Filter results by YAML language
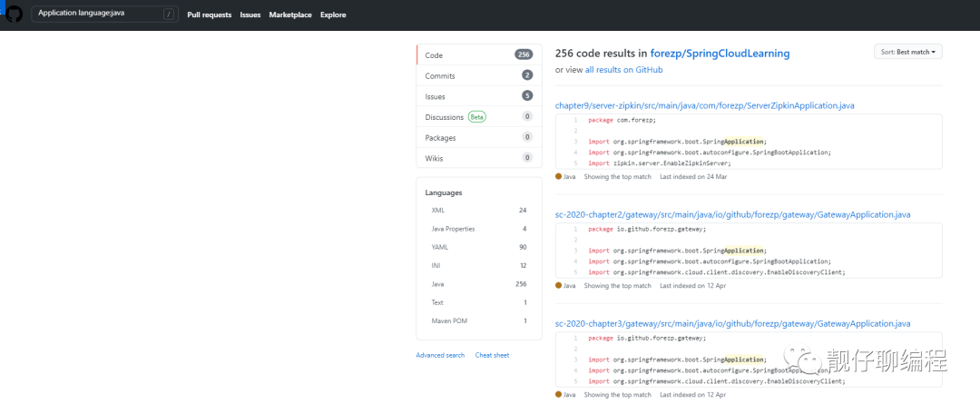This screenshot has width=980, height=404. 479,247
